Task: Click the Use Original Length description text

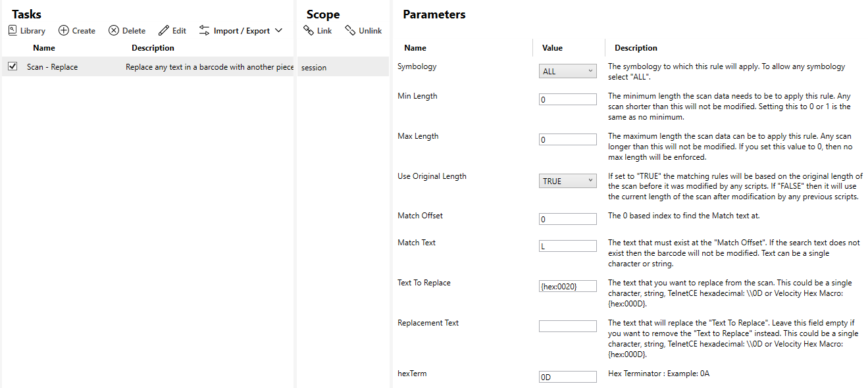Action: coord(735,187)
